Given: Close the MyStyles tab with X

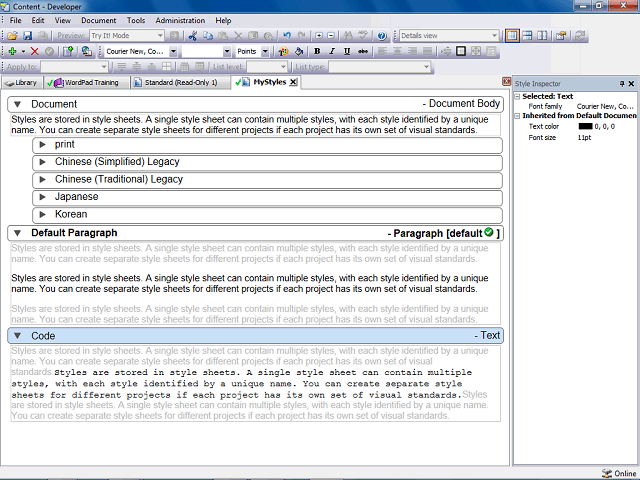Looking at the screenshot, I should (293, 82).
